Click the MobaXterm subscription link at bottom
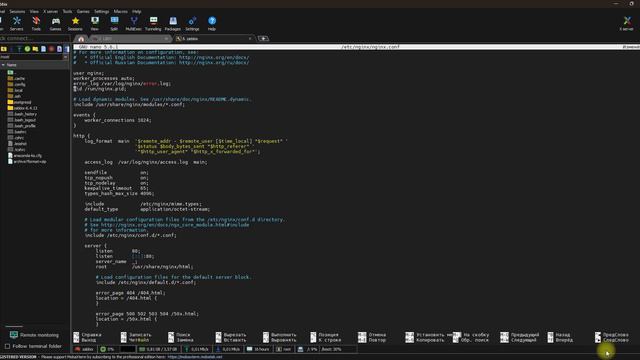Screen dimensions: 640x360 [x=195, y=357]
